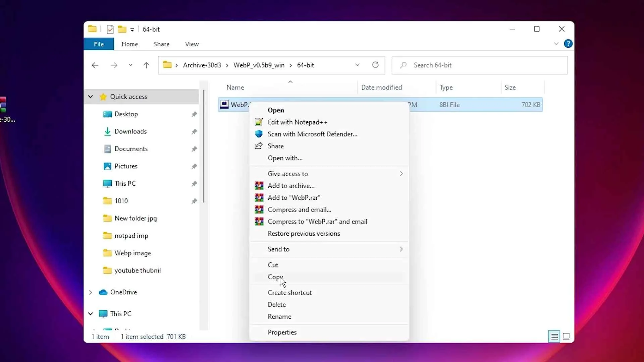
Task: Switch to large icons view in status bar
Action: click(566, 336)
